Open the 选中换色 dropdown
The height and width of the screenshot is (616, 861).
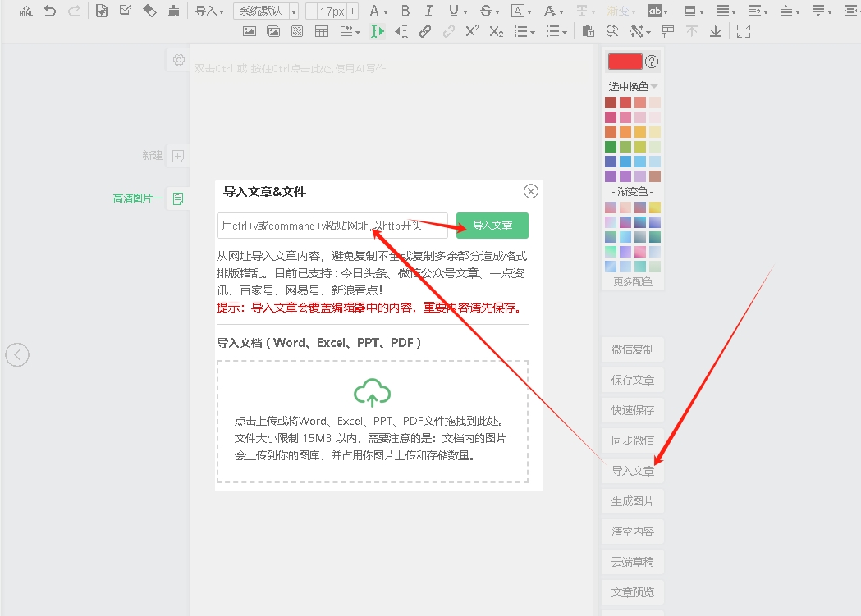point(633,86)
